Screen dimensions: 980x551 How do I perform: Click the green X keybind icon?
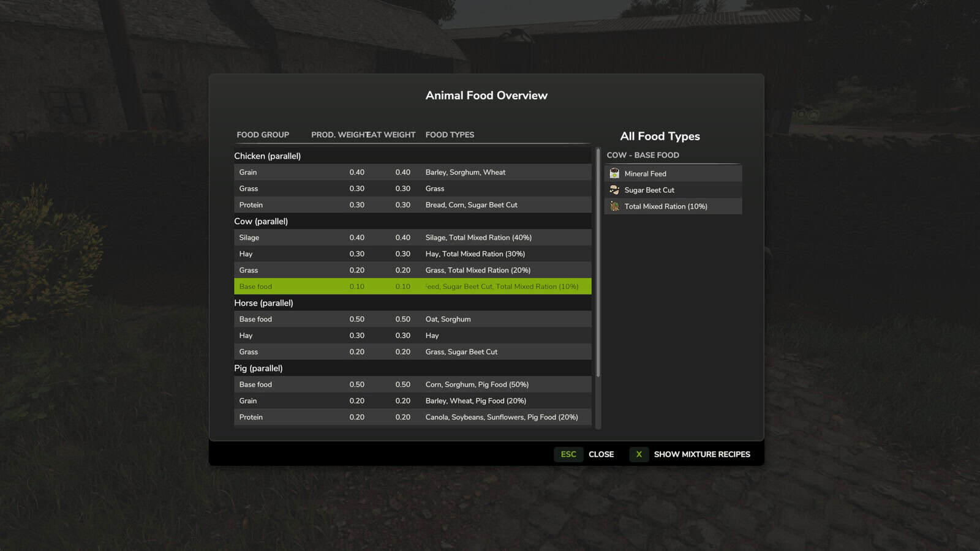(639, 454)
